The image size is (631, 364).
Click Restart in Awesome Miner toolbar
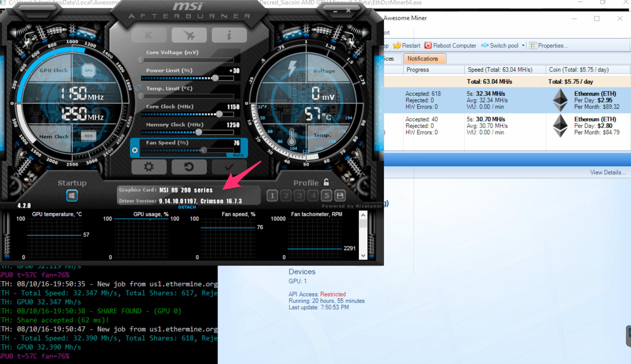(x=407, y=46)
